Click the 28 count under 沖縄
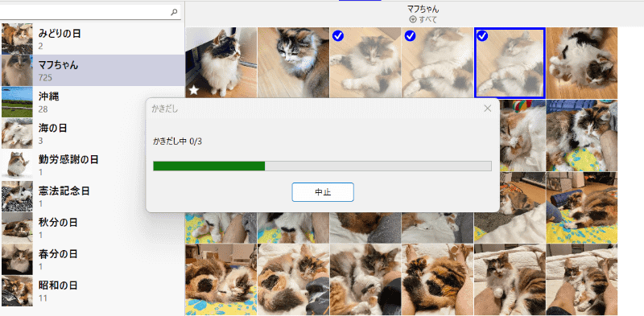This screenshot has height=316, width=644. (x=43, y=109)
